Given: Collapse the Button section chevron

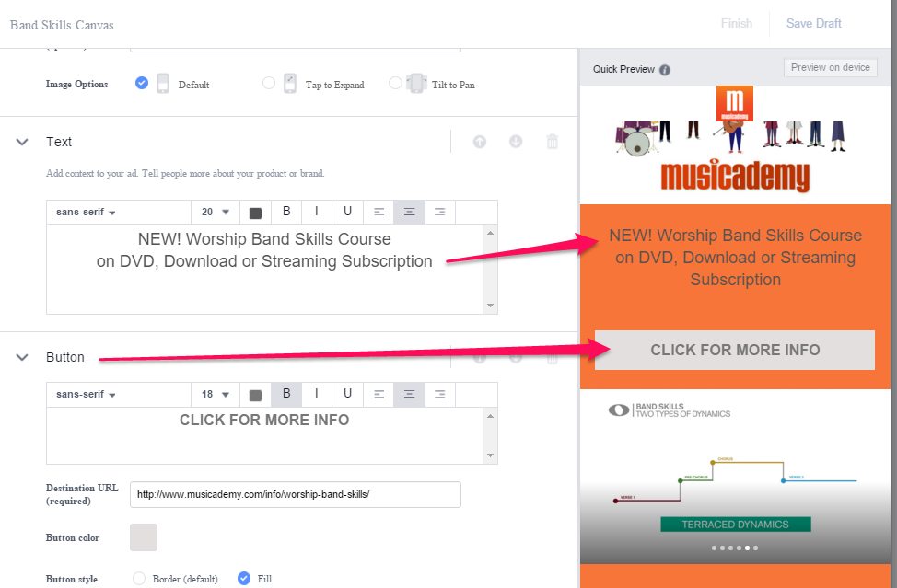Looking at the screenshot, I should coord(22,357).
